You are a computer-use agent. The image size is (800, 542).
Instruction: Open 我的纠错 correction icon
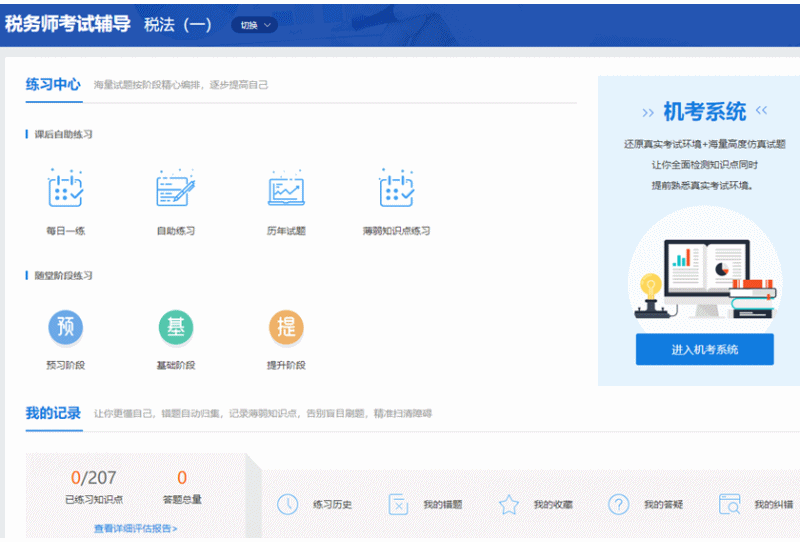(730, 505)
